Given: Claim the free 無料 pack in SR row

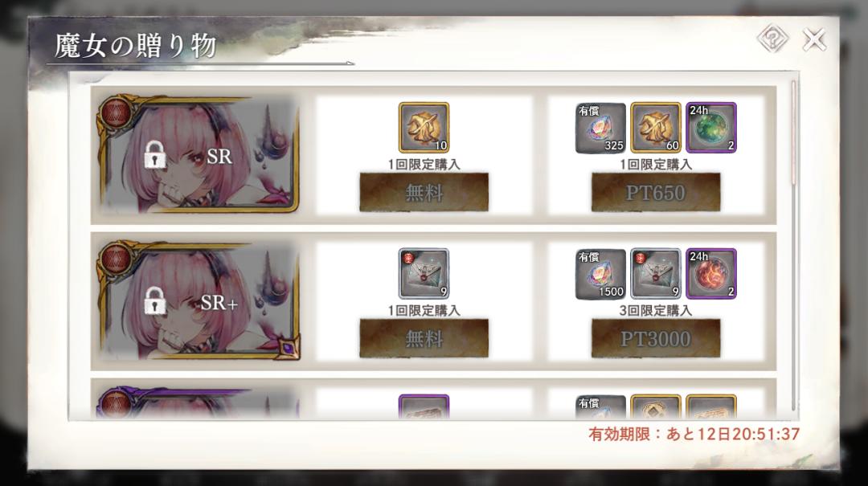Looking at the screenshot, I should [424, 192].
